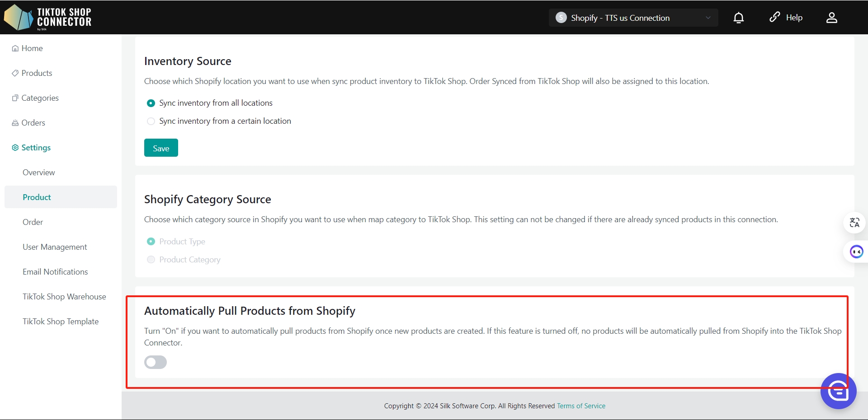Open the user account profile icon
The height and width of the screenshot is (420, 868).
(x=832, y=18)
